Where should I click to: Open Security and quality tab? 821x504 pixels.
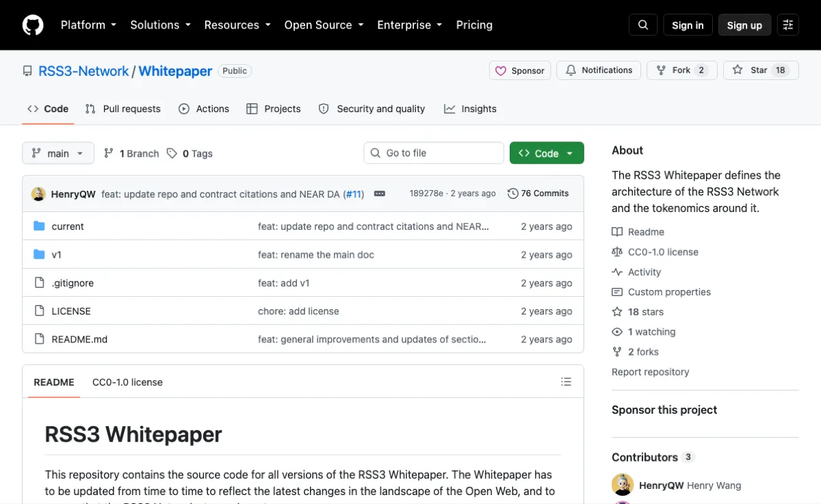tap(372, 109)
